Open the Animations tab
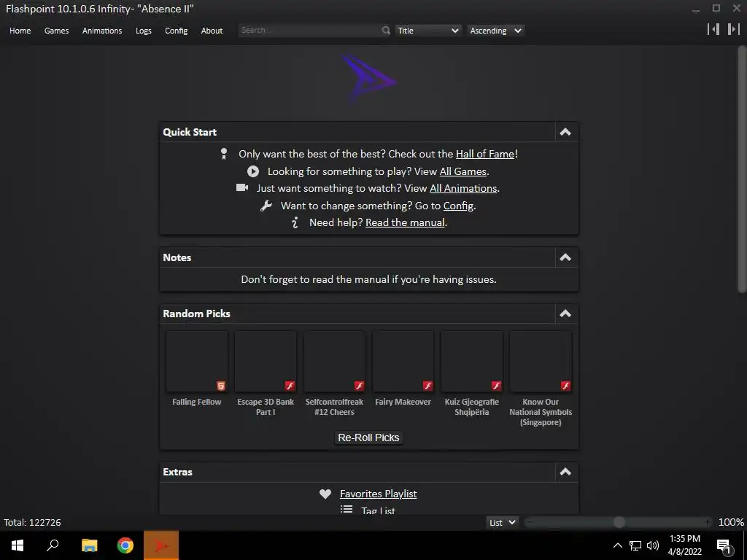This screenshot has width=747, height=560. click(102, 31)
